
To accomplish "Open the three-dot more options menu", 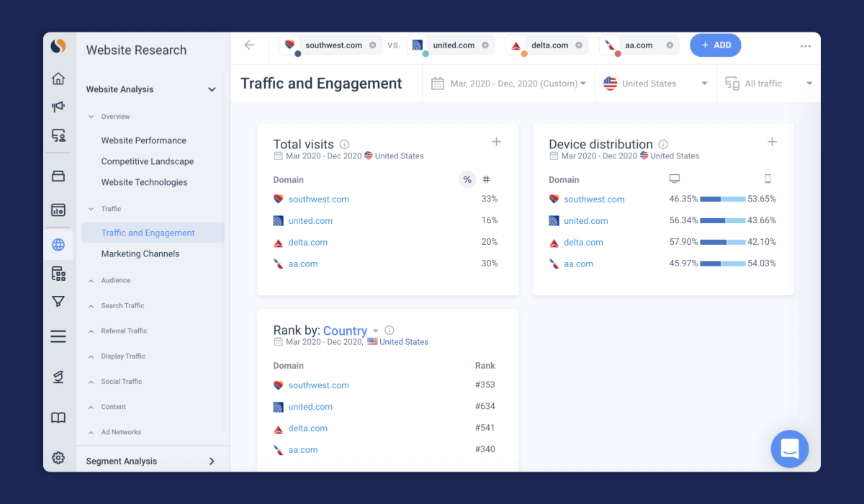I will click(806, 46).
